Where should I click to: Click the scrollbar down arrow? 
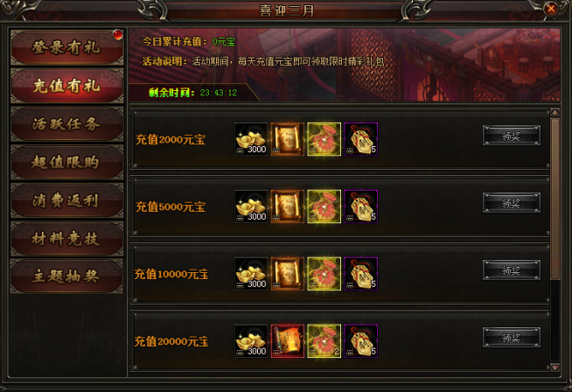coord(555,367)
